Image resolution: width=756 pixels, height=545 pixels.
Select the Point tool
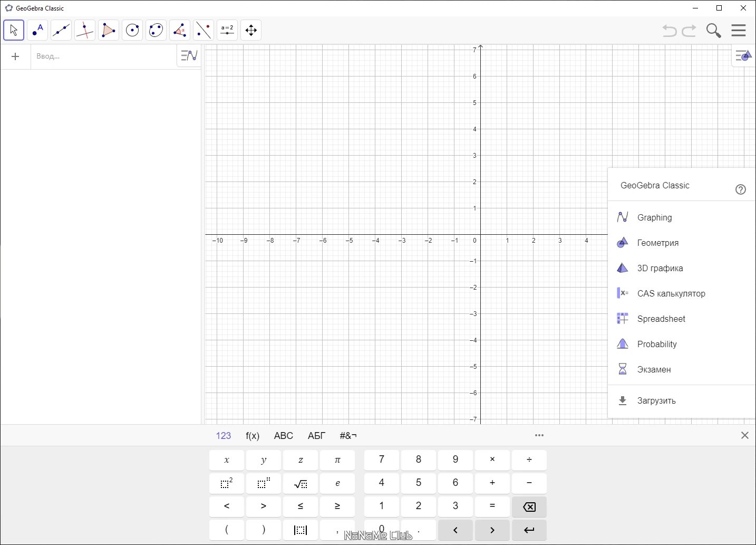[37, 30]
